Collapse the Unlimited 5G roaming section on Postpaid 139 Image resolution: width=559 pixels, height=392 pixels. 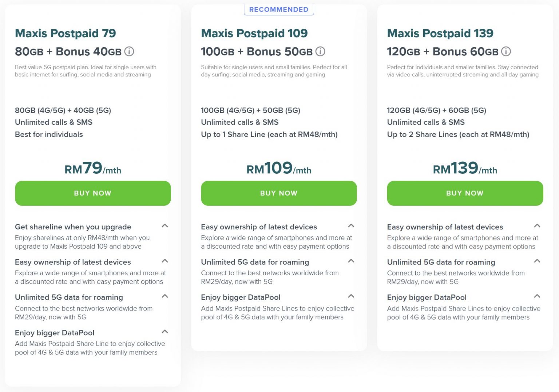pyautogui.click(x=537, y=261)
